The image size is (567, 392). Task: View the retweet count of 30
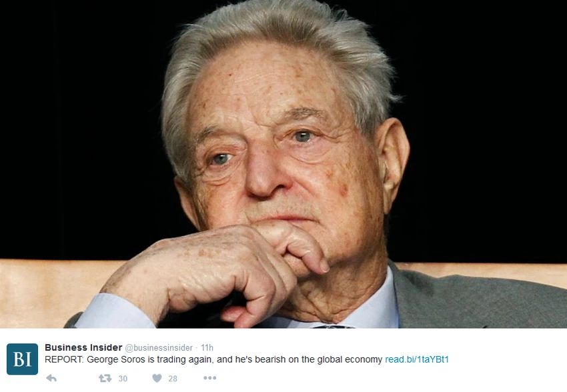(x=123, y=378)
